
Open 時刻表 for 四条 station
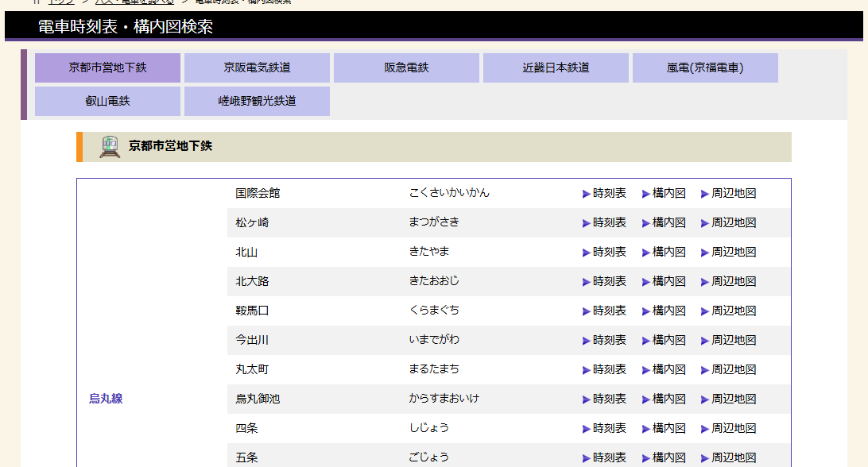604,428
